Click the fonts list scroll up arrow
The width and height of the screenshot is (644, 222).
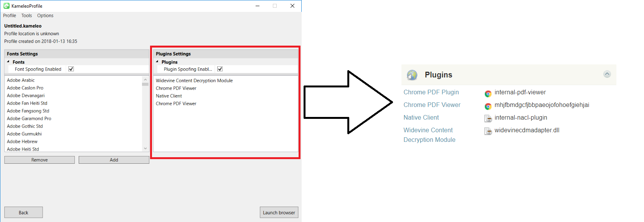click(x=145, y=80)
